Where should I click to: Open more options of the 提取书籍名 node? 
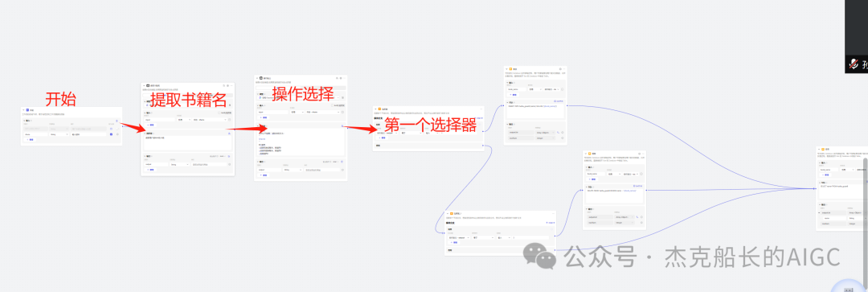tap(231, 85)
